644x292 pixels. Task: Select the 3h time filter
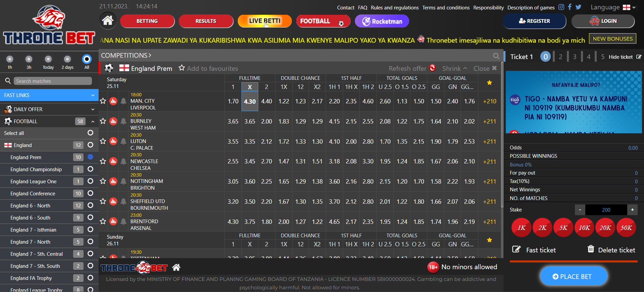(x=29, y=59)
